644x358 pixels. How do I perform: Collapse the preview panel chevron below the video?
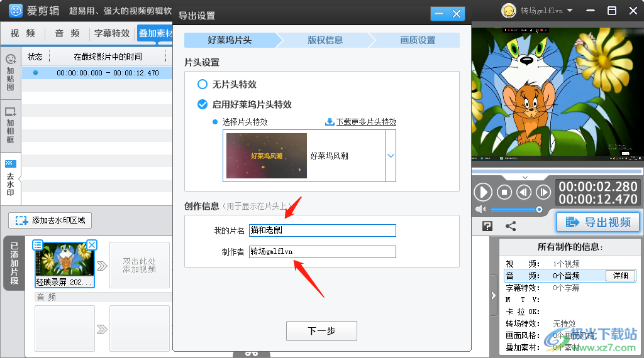coord(525,178)
